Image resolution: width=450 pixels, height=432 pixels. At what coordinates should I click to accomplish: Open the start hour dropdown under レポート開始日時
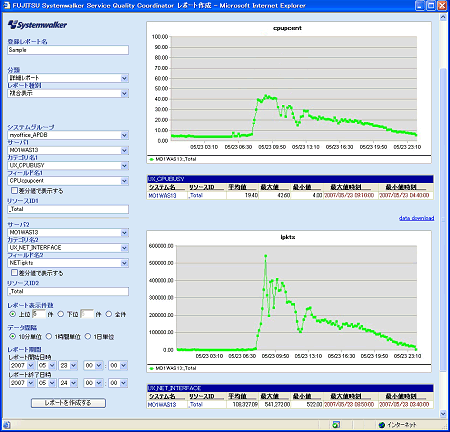(x=93, y=366)
